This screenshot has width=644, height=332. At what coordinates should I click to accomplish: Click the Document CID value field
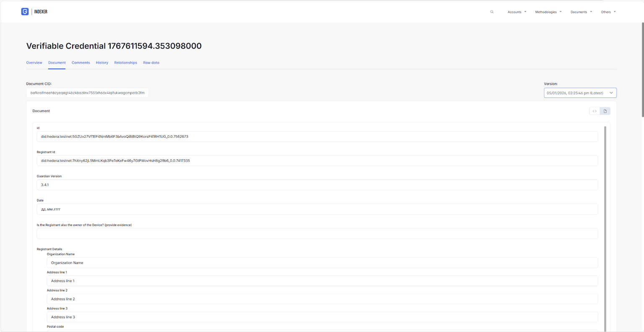[x=87, y=93]
